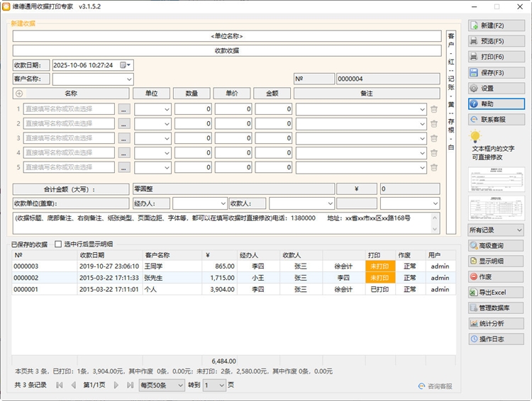The image size is (532, 401).
Task: Save the receipt with 保存(F3)
Action: pyautogui.click(x=496, y=73)
